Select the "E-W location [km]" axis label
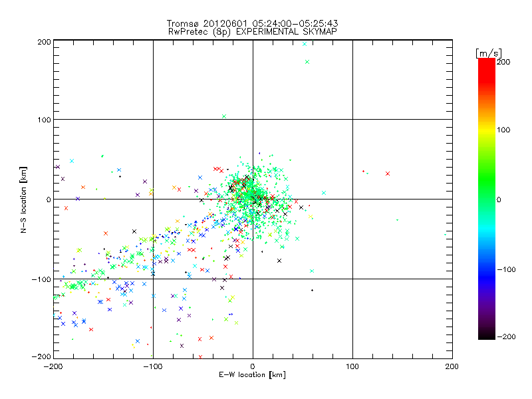 coord(252,375)
